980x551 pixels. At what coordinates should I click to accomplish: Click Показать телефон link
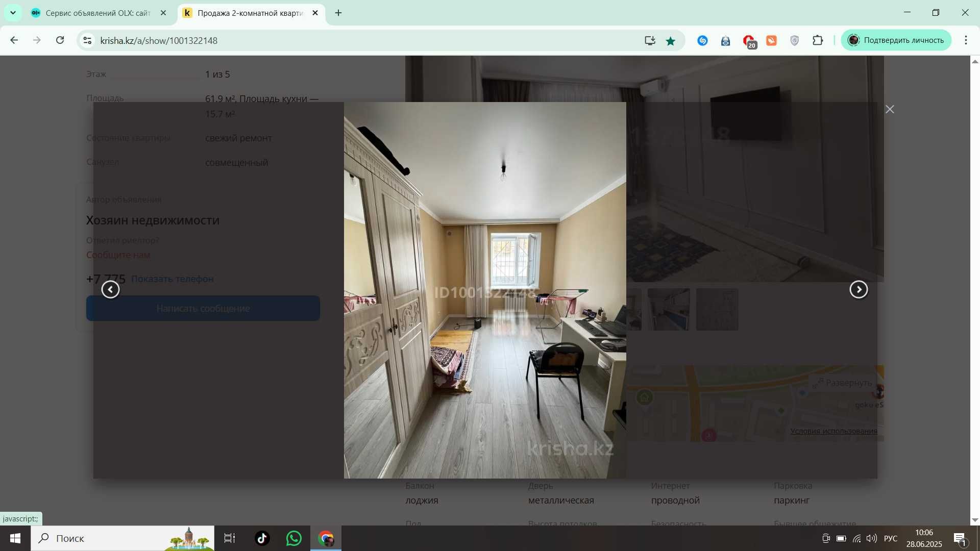coord(173,279)
